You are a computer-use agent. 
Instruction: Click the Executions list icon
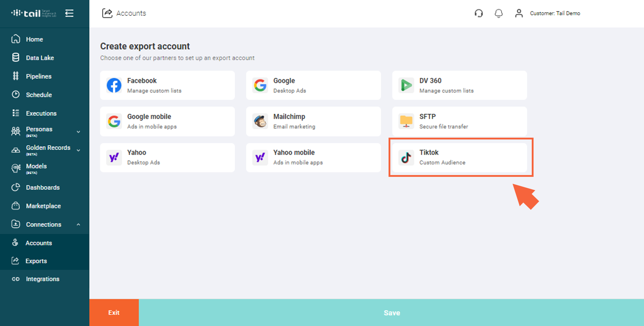tap(16, 113)
